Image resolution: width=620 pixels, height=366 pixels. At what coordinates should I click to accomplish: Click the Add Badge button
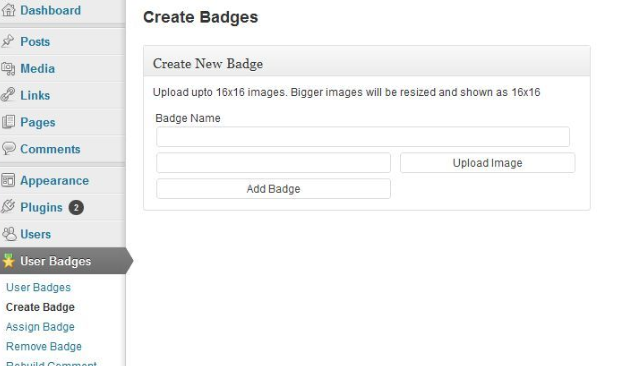click(x=273, y=189)
